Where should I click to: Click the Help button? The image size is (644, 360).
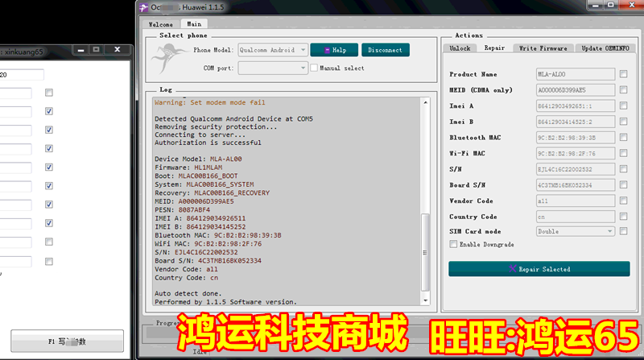click(x=334, y=50)
